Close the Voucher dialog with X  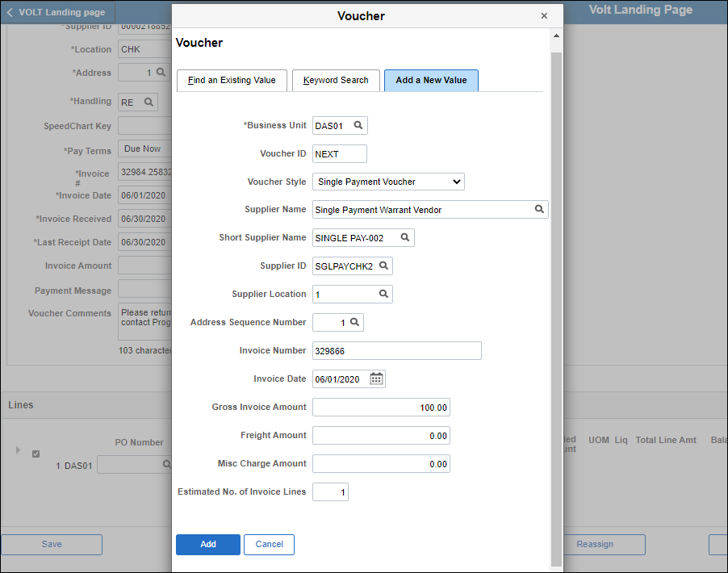544,16
